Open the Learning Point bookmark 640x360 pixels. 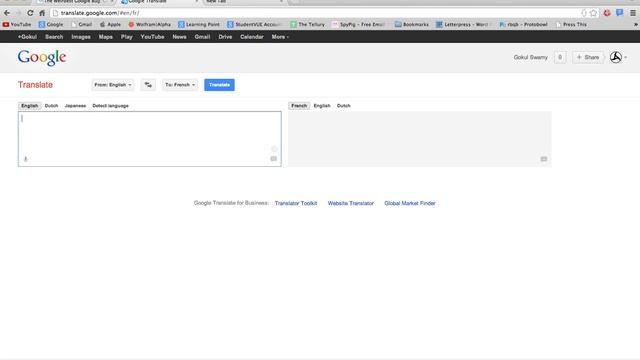tap(199, 24)
